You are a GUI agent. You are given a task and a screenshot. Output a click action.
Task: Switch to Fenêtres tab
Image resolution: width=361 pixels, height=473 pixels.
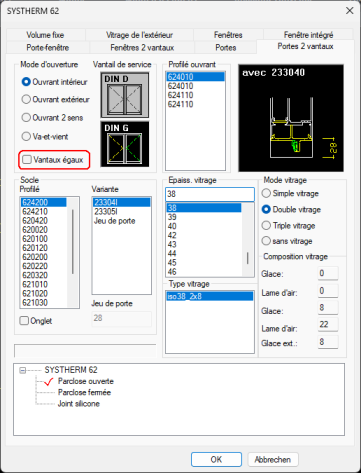click(x=228, y=35)
